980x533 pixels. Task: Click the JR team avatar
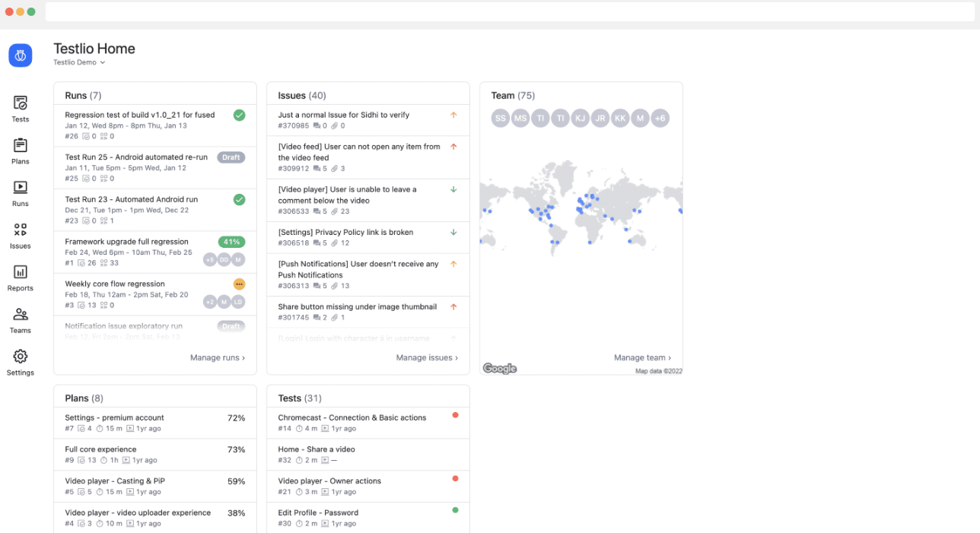click(600, 118)
